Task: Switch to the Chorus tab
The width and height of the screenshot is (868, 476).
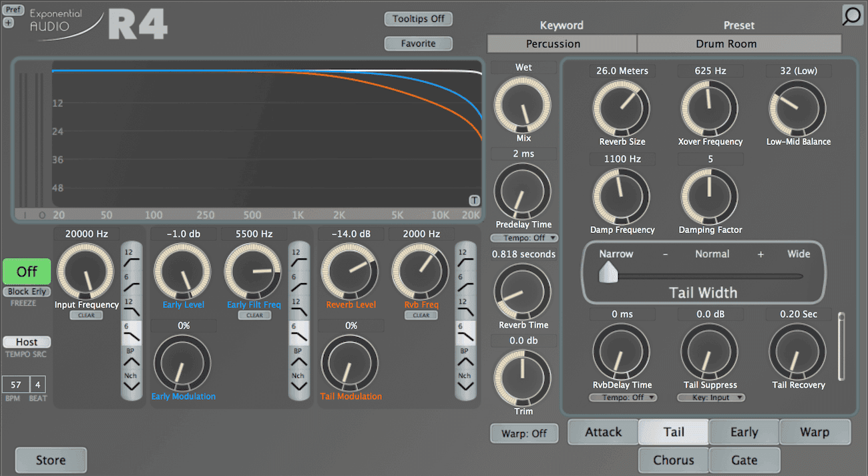Action: tap(673, 460)
